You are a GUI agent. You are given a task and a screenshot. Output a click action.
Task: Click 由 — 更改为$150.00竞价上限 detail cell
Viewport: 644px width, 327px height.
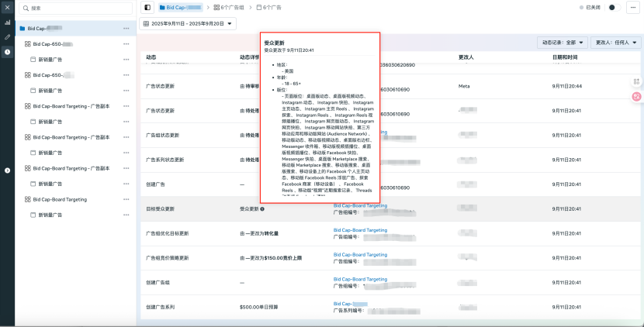[271, 258]
